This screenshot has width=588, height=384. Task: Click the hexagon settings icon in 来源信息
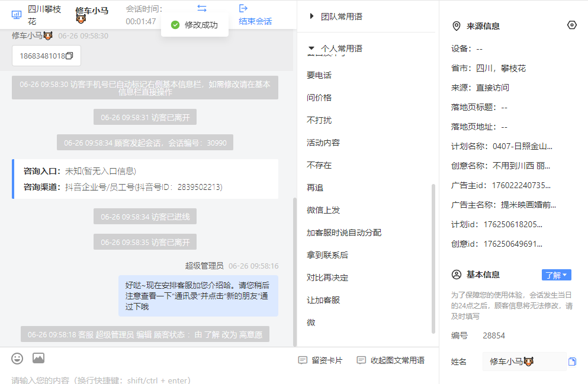(x=572, y=25)
